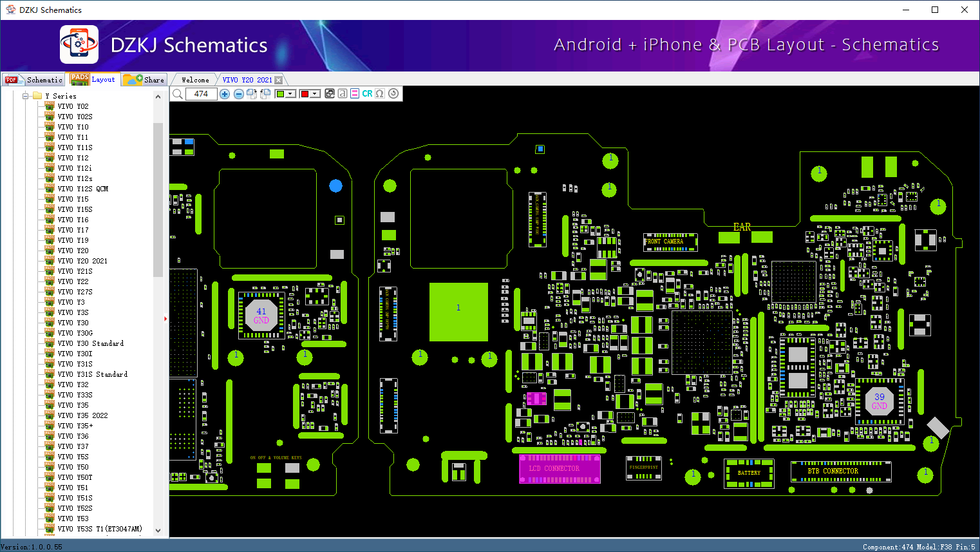Screen dimensions: 980x552
Task: Select VIVO Y12S QCM from the tree
Action: [83, 189]
